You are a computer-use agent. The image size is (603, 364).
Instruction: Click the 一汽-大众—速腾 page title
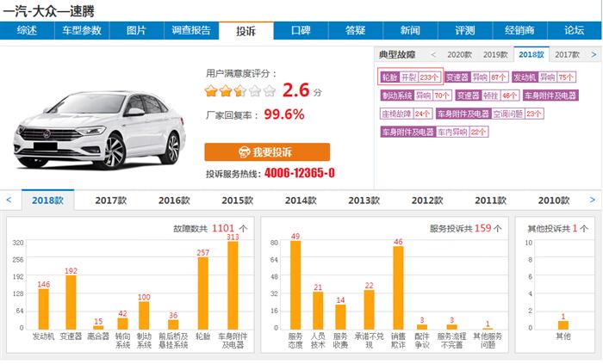tap(48, 11)
